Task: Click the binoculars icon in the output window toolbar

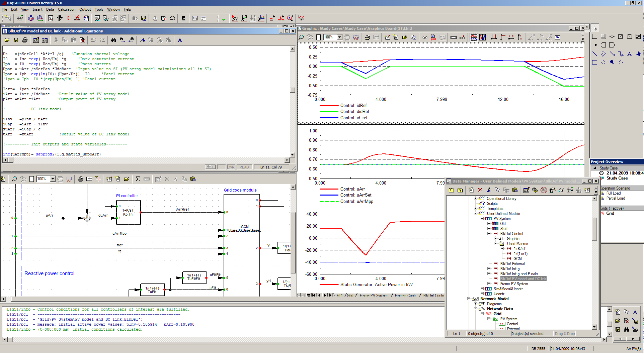Action: [626, 329]
